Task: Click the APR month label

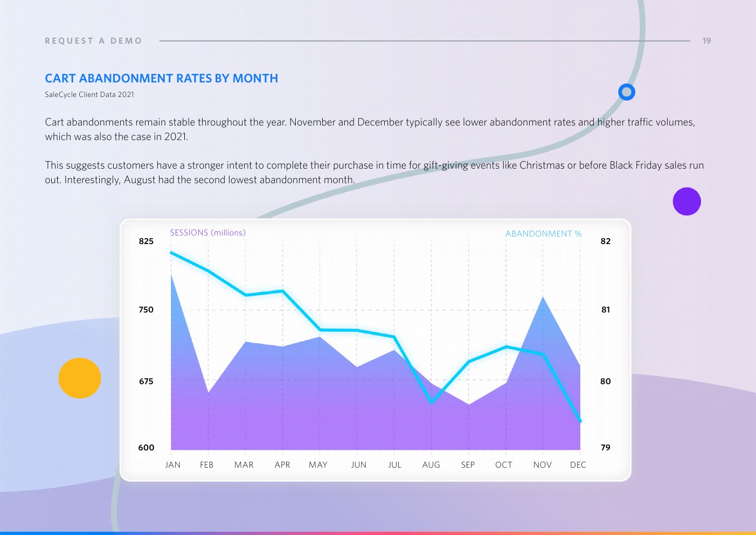Action: pyautogui.click(x=282, y=465)
